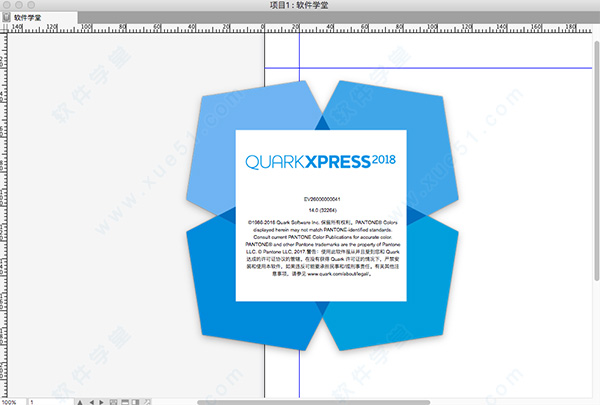Go to previous page with left arrow
Screen dimensions: 600x405
[x=92, y=402]
